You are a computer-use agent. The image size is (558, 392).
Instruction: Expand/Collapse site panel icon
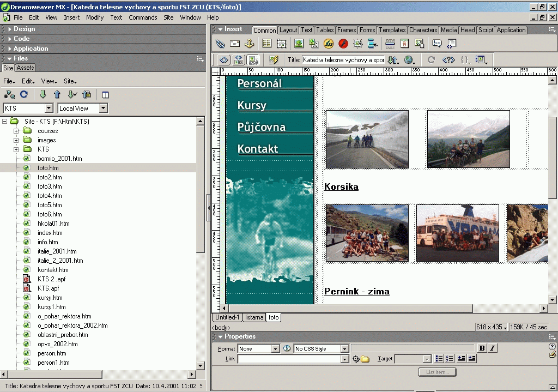(105, 95)
